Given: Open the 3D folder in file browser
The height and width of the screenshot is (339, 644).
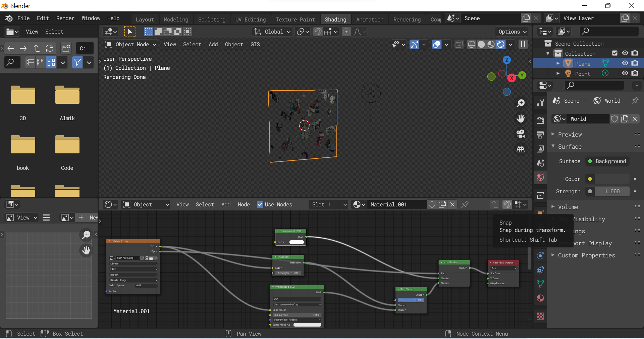Looking at the screenshot, I should [23, 103].
